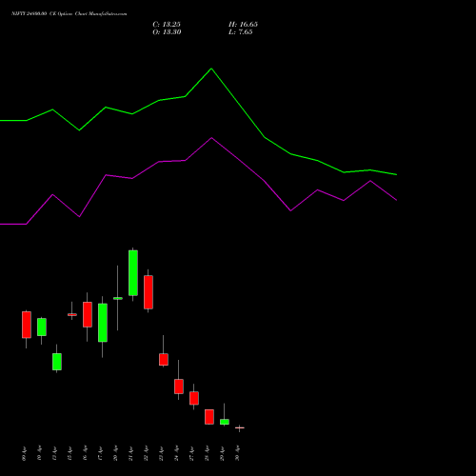Select the 17 Apr green candlestick
Viewport: 476px width, 476px height.
103,323
